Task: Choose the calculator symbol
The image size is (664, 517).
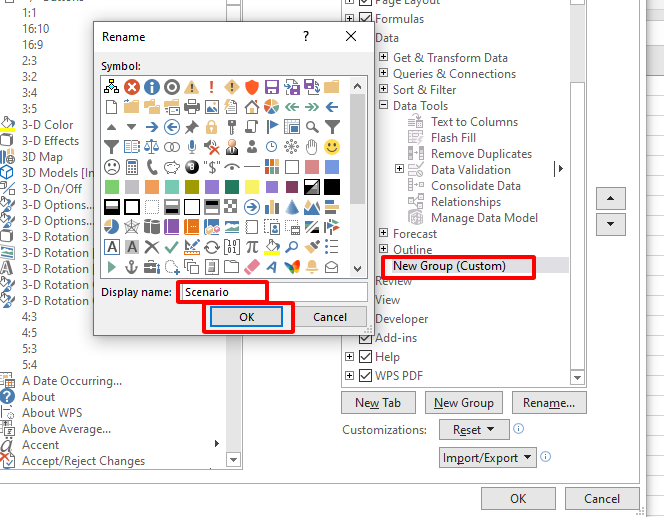Action: 132,167
